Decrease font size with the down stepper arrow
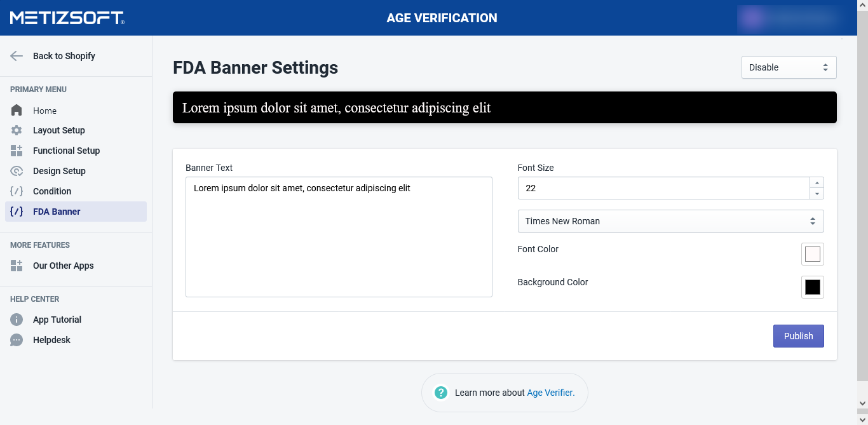 click(x=817, y=194)
